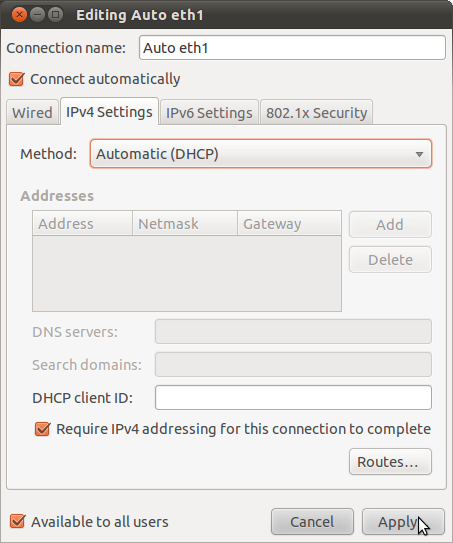Open the Routes… dialog

[x=390, y=462]
